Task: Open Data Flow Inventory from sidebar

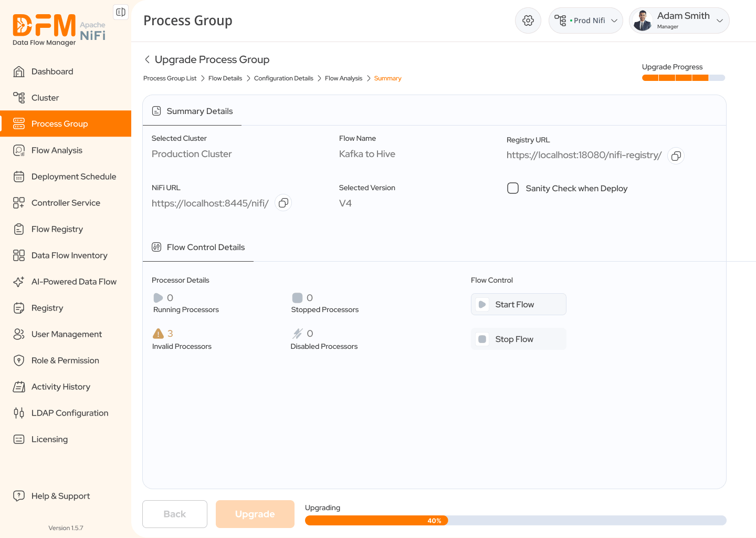Action: tap(66, 255)
